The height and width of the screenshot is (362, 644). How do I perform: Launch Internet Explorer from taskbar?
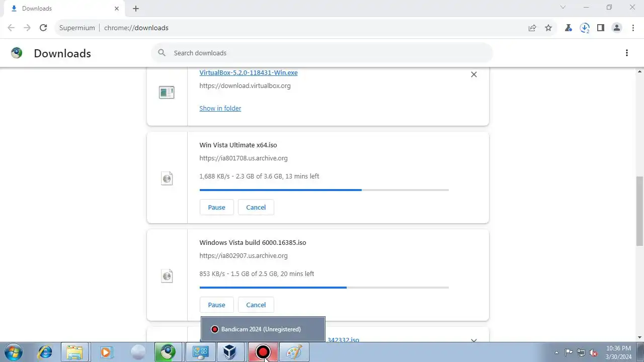click(x=45, y=352)
